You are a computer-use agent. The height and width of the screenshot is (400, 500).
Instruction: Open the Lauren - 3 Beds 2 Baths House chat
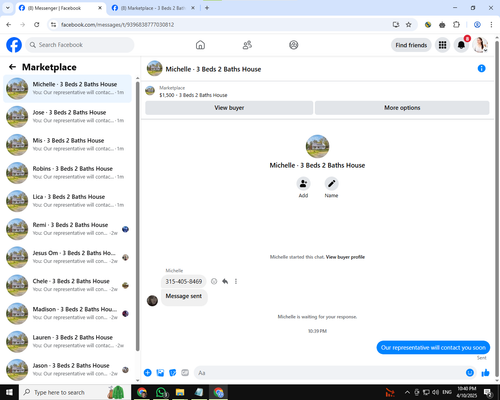coord(67,341)
